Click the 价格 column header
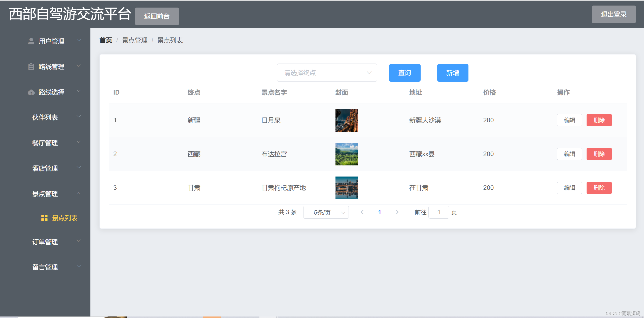Screen dimensions: 644x318 tap(489, 93)
